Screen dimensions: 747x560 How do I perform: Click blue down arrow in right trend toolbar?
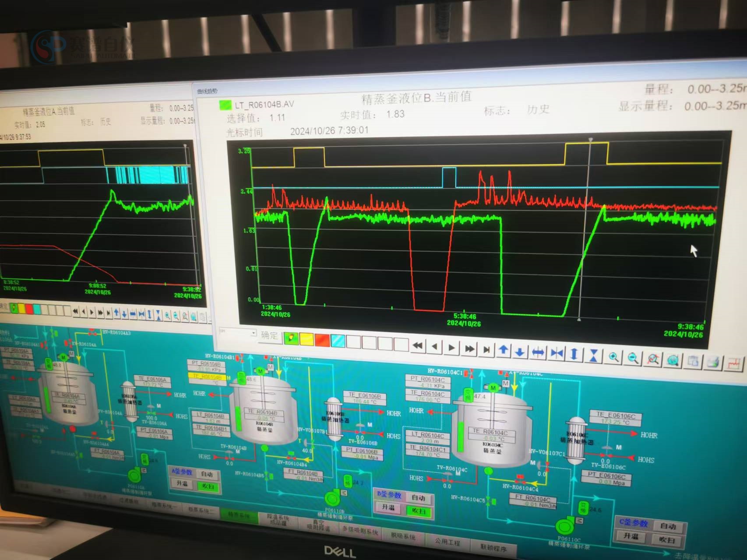[520, 352]
